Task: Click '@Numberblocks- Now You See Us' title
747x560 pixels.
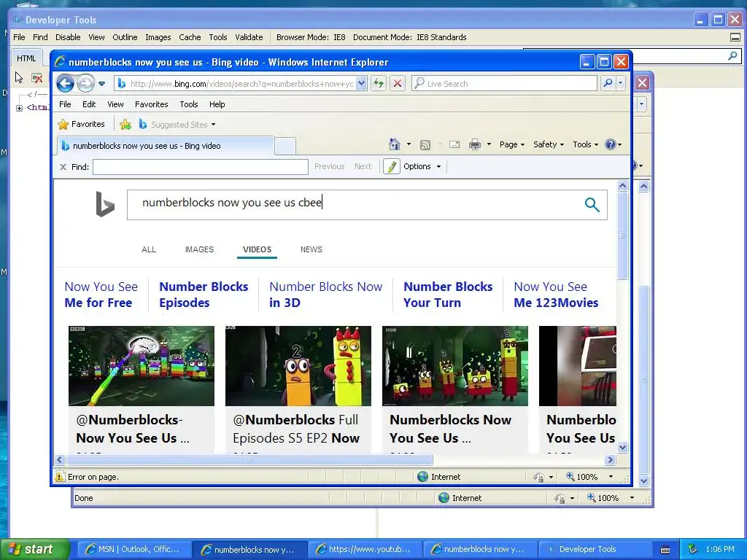Action: [x=133, y=429]
